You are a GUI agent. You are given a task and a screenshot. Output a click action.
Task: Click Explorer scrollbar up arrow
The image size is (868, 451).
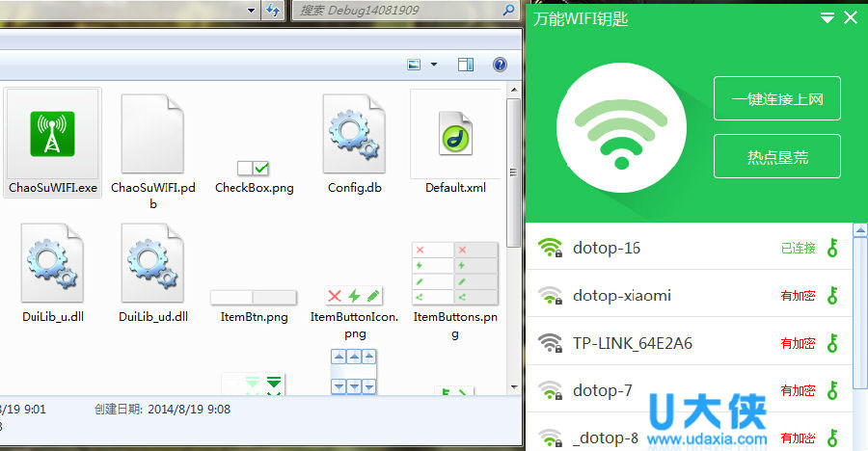click(514, 90)
